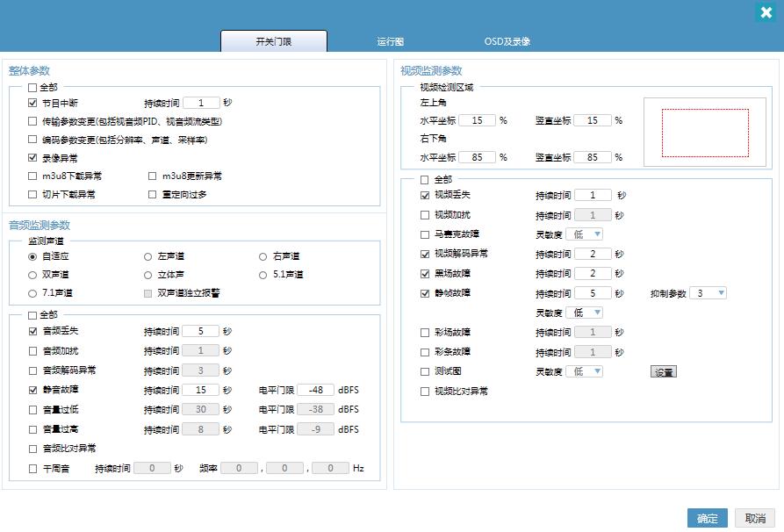Uncheck the 节目中断 checkbox

[x=32, y=103]
